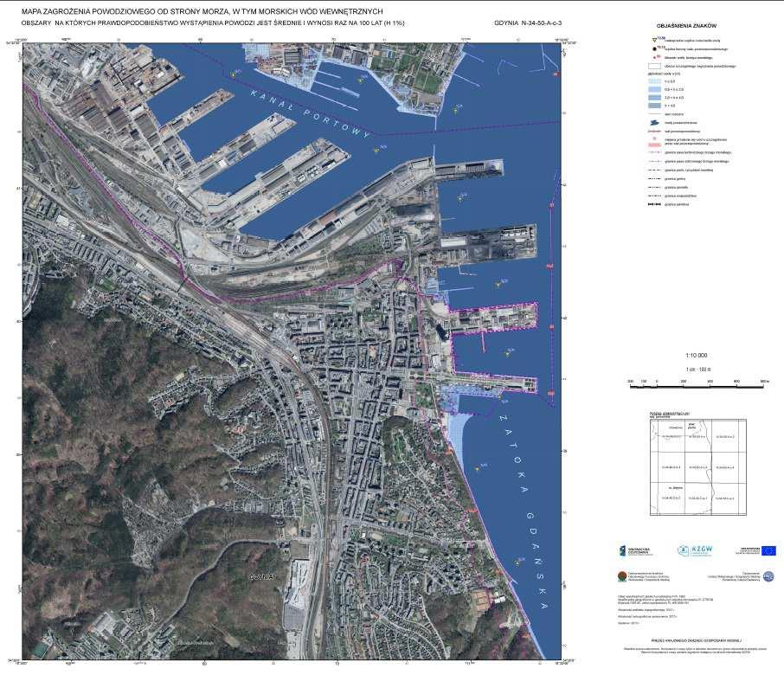Click the '0.5 < h ≤ 2.0' depth swatch
This screenshot has width=784, height=675.
tap(654, 89)
